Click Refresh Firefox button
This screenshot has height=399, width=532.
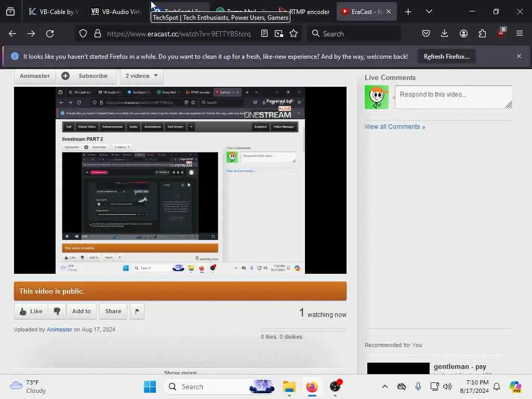[x=446, y=56]
